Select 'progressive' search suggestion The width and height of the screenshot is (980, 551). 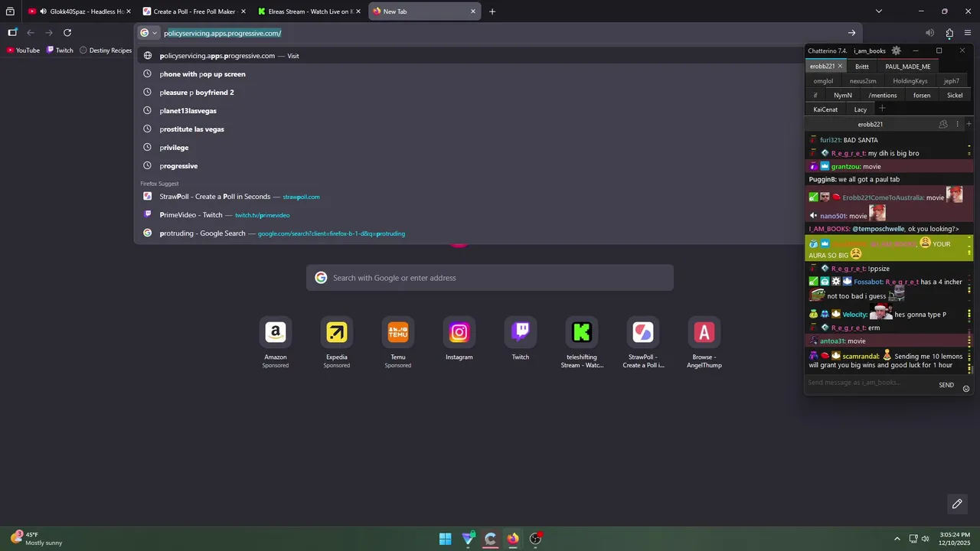pos(469,166)
